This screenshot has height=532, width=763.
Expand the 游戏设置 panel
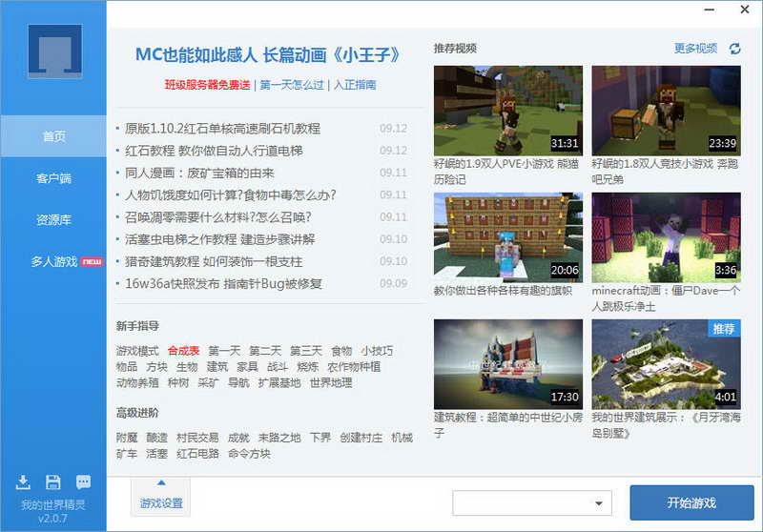pyautogui.click(x=161, y=497)
